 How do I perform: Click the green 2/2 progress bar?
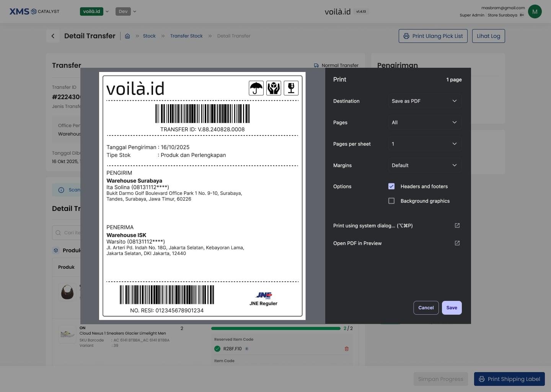276,328
